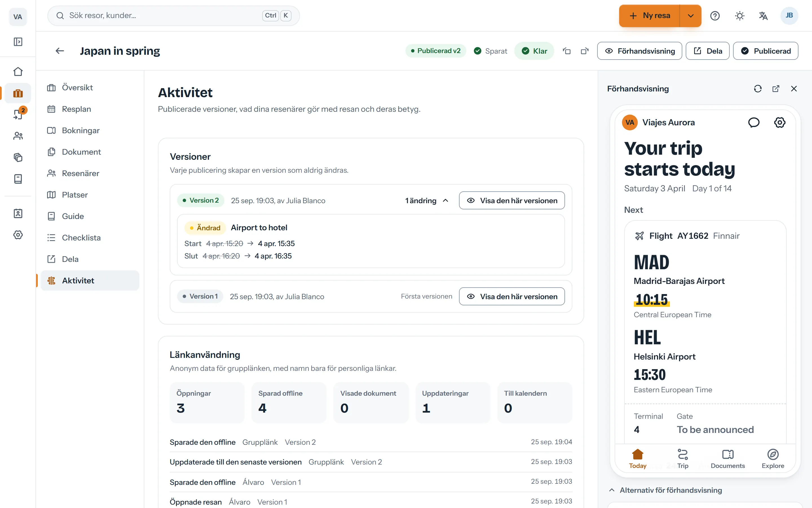This screenshot has width=812, height=508.
Task: Open Översikt in the trip menu
Action: click(90, 87)
